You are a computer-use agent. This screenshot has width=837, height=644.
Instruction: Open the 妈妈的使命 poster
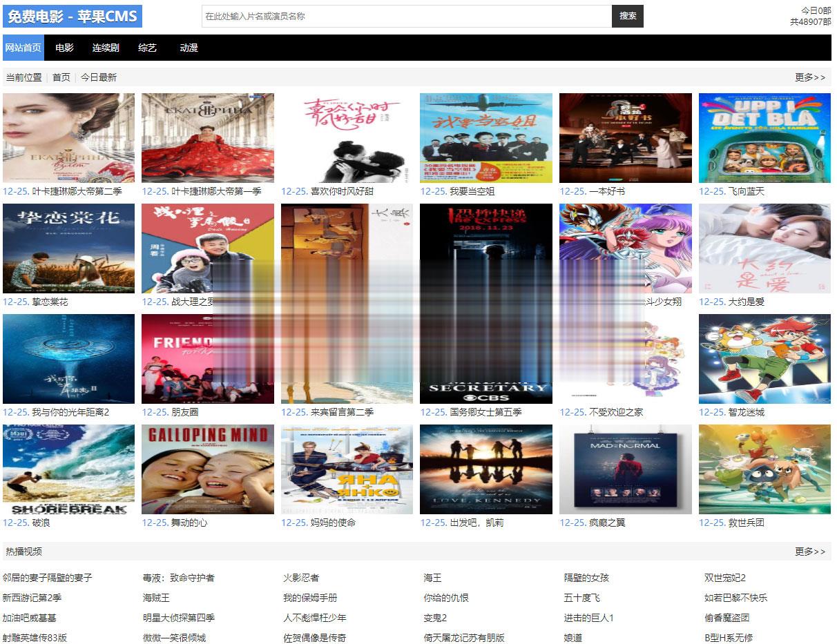347,469
